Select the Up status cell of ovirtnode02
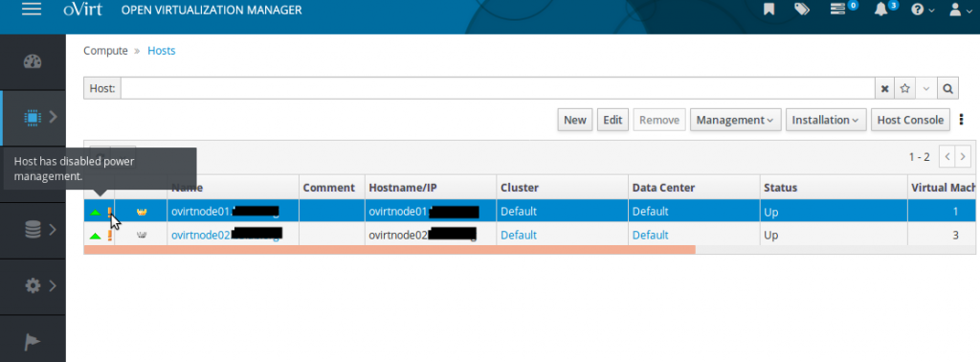 click(834, 236)
